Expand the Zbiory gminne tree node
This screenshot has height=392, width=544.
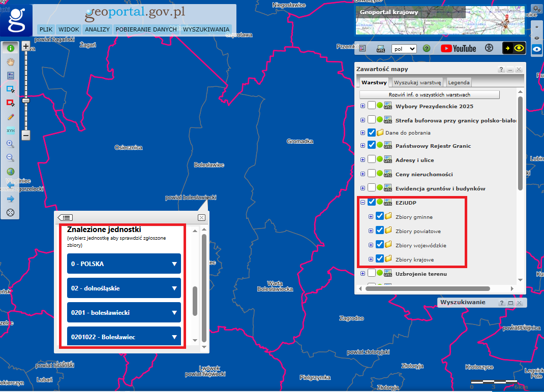(x=371, y=217)
